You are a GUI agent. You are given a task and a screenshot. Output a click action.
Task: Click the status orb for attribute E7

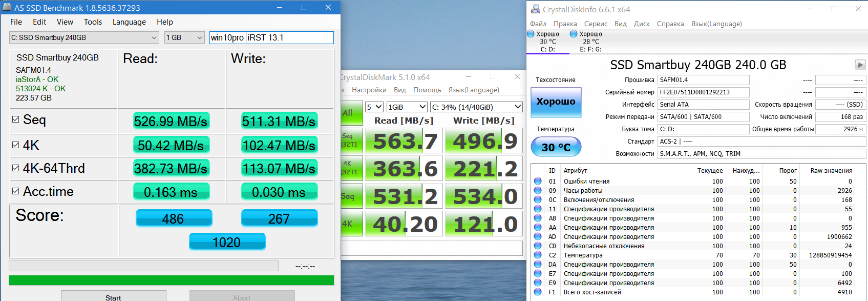point(538,273)
